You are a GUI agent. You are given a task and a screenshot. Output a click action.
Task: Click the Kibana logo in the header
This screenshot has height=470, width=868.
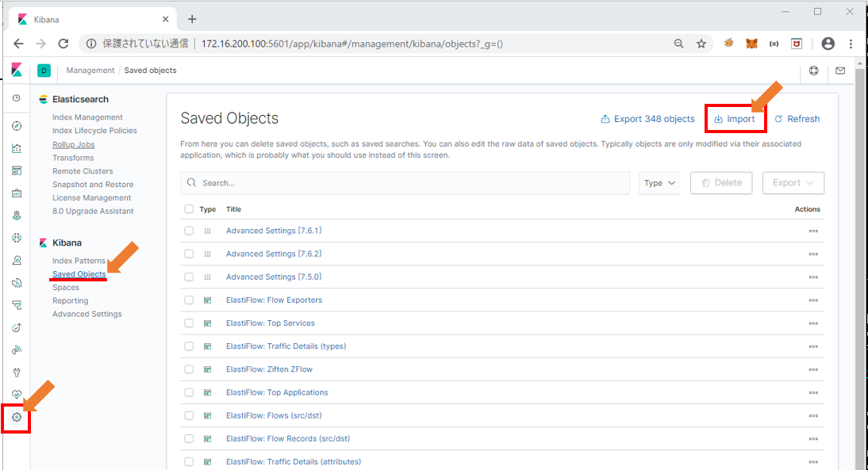click(x=17, y=71)
